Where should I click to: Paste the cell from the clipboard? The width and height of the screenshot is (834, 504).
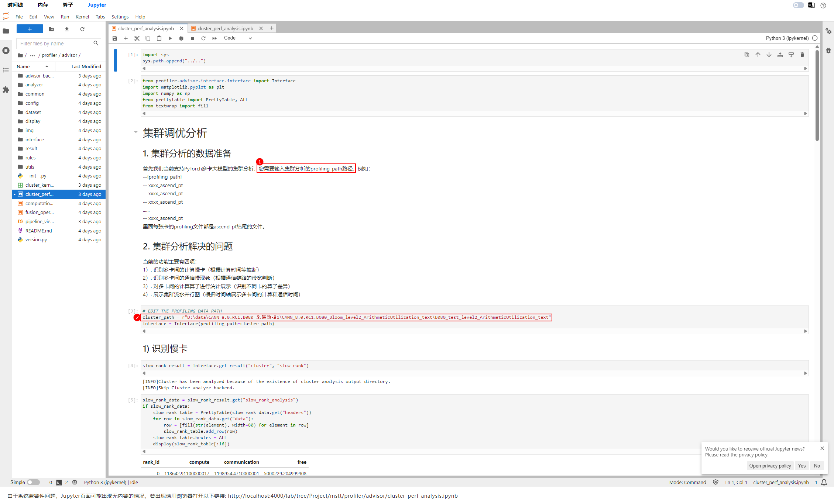point(159,38)
